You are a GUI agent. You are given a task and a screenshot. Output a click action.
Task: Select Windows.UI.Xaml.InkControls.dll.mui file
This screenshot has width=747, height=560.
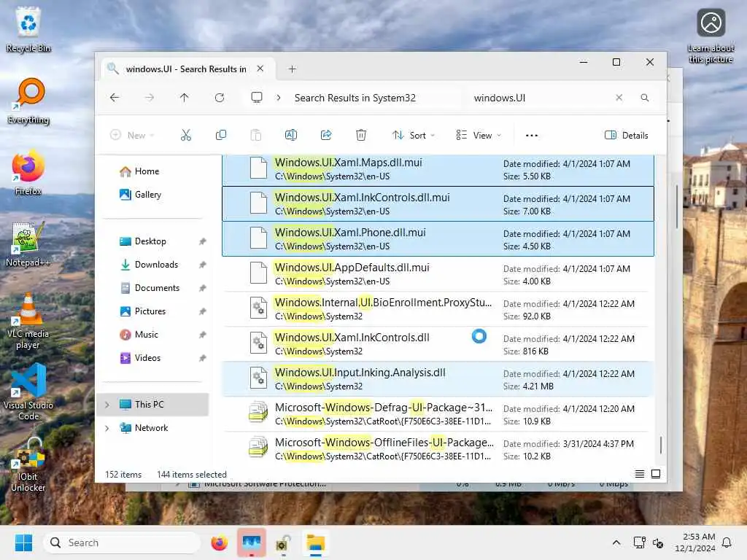(438, 204)
